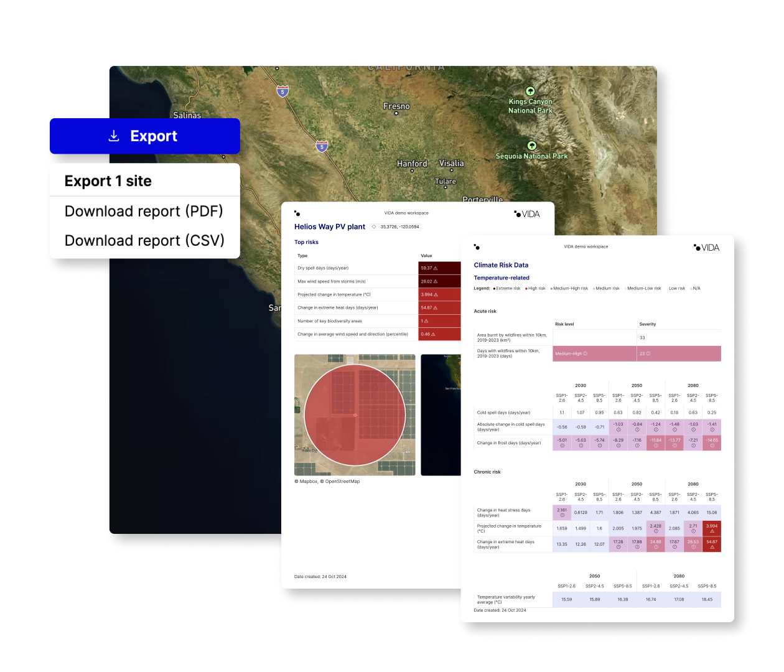Choose Download report (CSV)

point(144,241)
